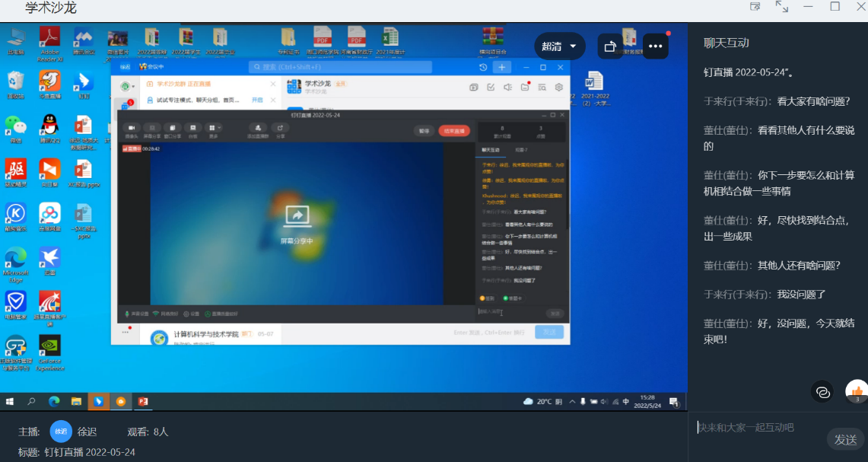Click the 答题卡 answer card button

pyautogui.click(x=513, y=298)
